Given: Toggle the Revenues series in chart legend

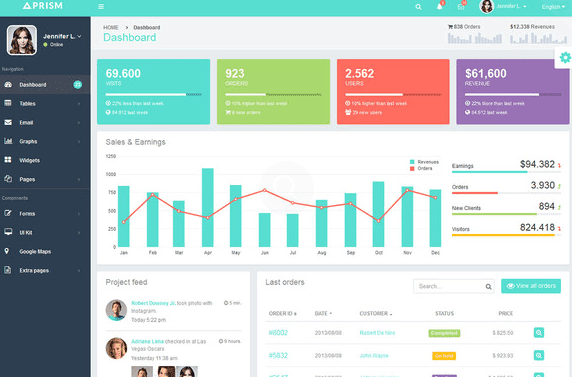Looking at the screenshot, I should click(x=424, y=162).
